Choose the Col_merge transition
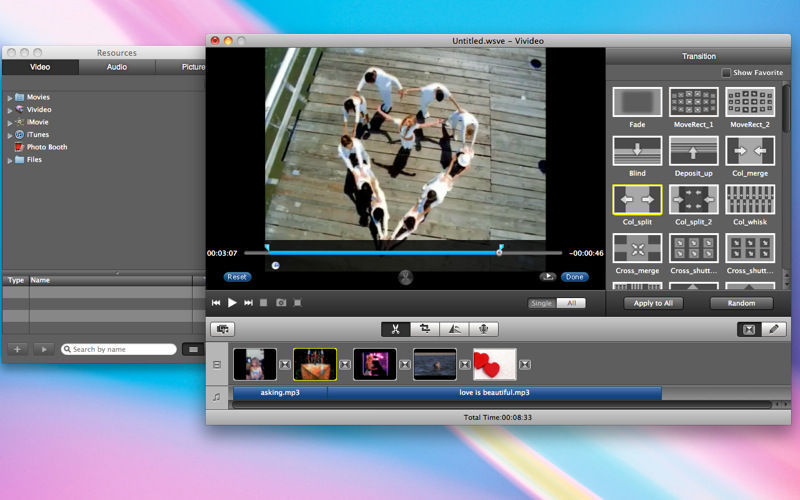 750,151
